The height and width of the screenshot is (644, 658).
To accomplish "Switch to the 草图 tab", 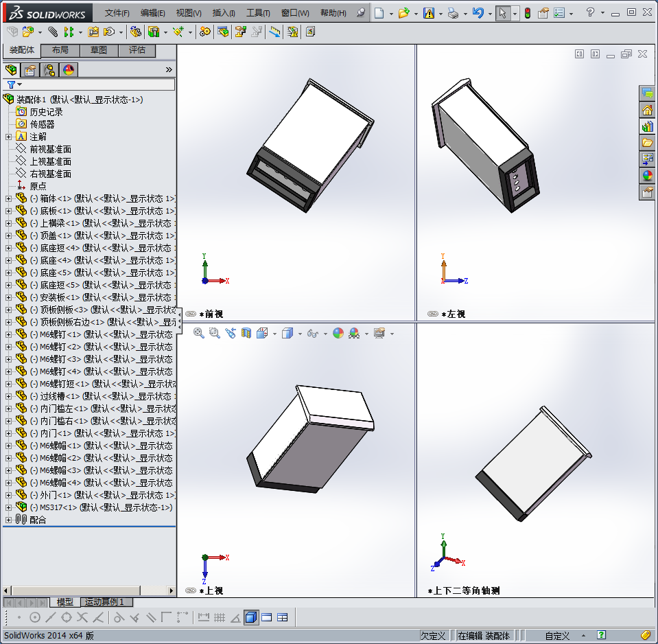I will (99, 50).
